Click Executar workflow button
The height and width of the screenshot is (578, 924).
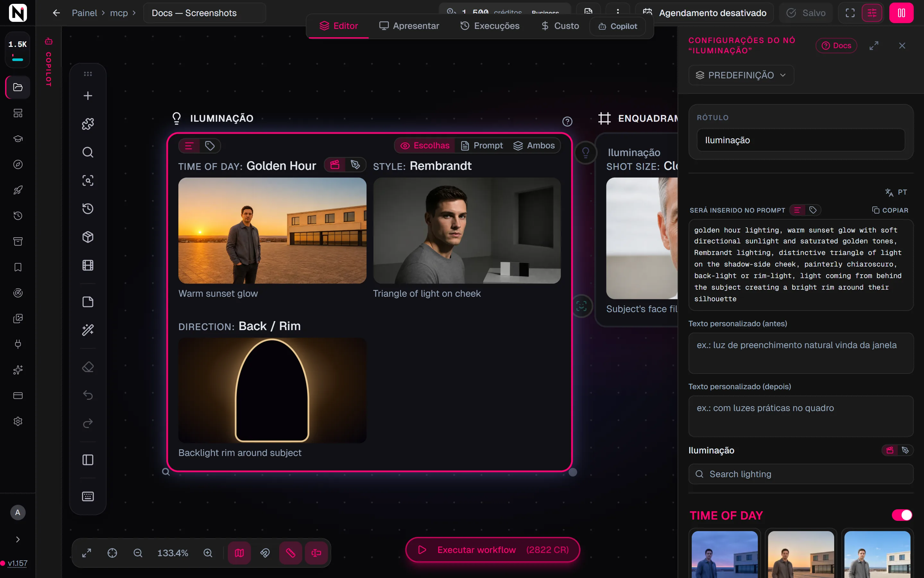[492, 550]
